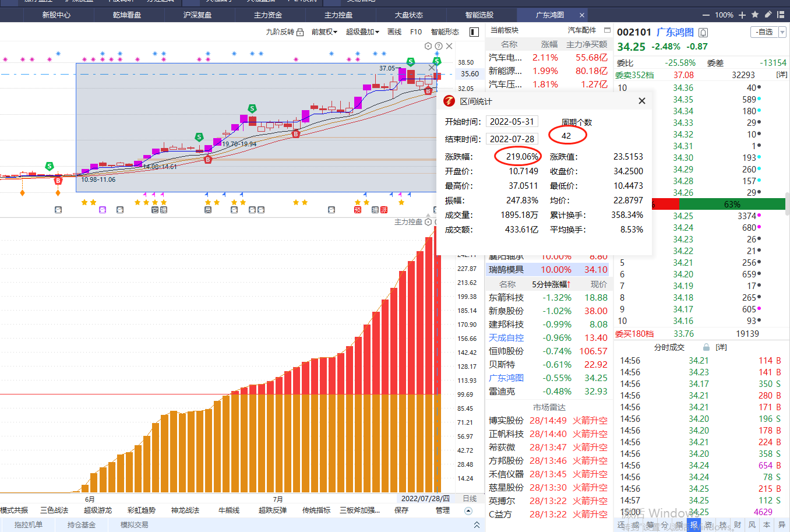
Task: Open 广东鸿图 in the 5分钟涨幅 list
Action: point(506,378)
